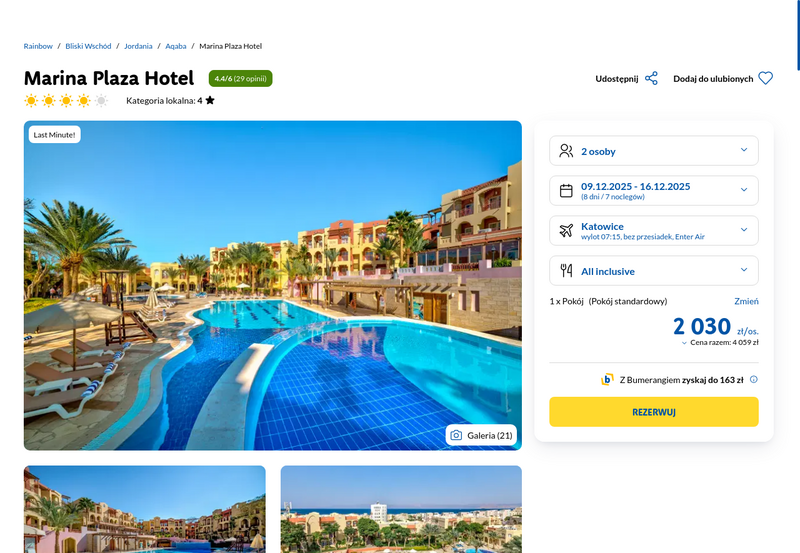The image size is (800, 553).
Task: Click the share network icon
Action: point(651,79)
